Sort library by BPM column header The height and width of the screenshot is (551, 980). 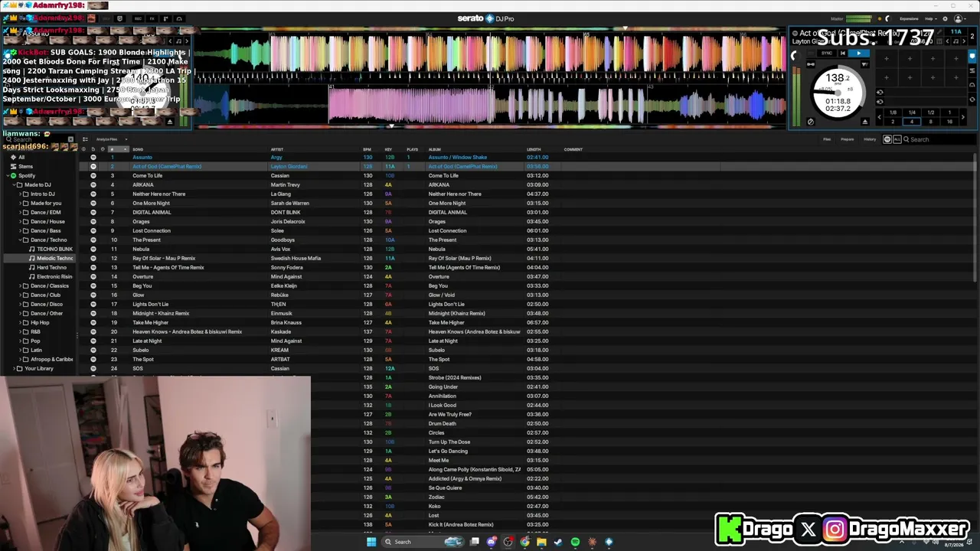click(367, 149)
